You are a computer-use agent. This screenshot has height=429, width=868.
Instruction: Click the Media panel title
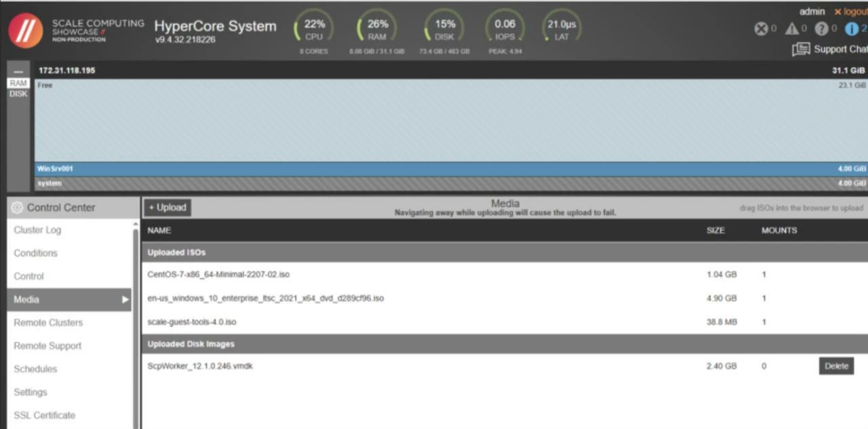point(505,203)
